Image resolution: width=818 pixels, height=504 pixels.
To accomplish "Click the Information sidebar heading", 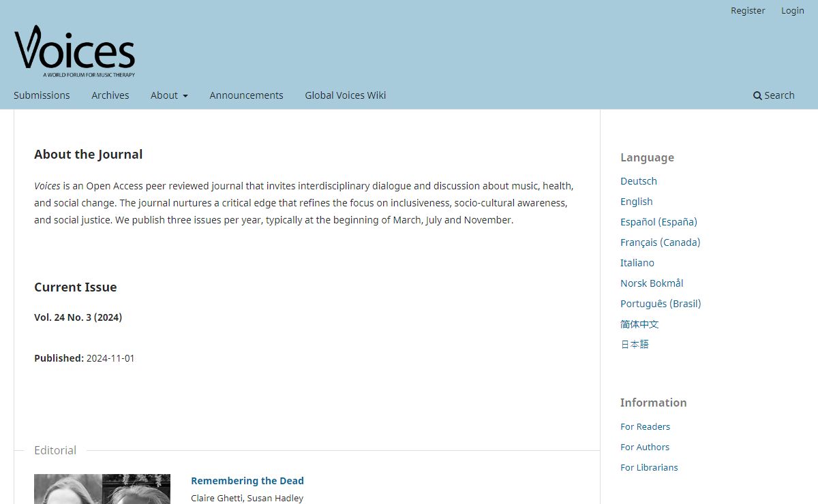I will (x=653, y=403).
